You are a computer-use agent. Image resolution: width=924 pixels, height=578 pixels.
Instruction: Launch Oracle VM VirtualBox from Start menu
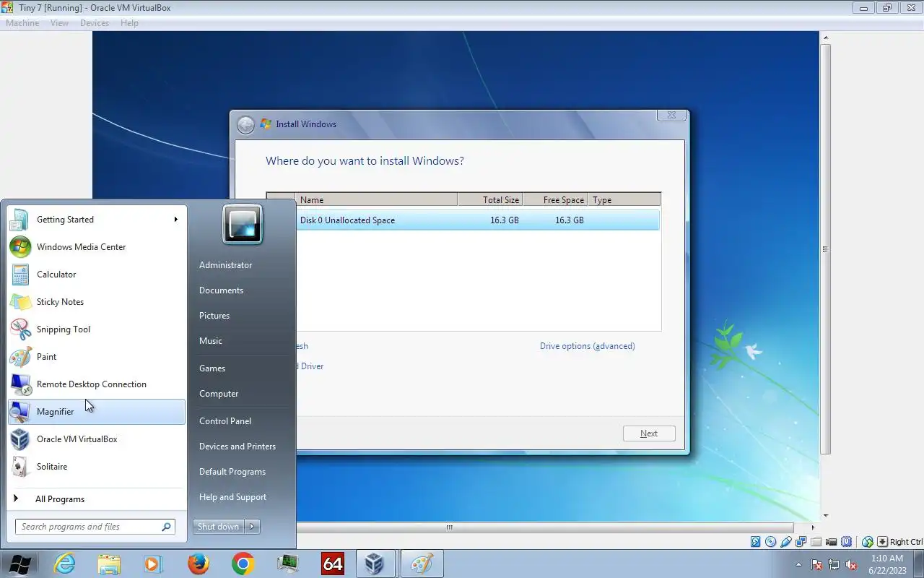[x=97, y=439]
